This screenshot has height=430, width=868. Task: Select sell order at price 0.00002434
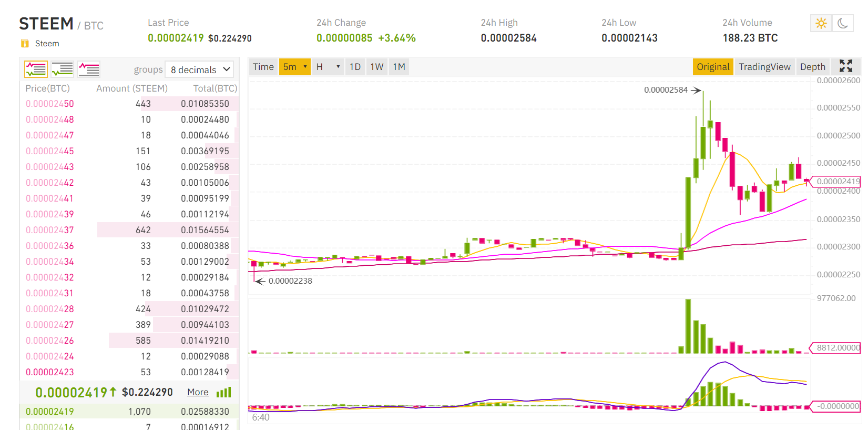[x=129, y=262]
